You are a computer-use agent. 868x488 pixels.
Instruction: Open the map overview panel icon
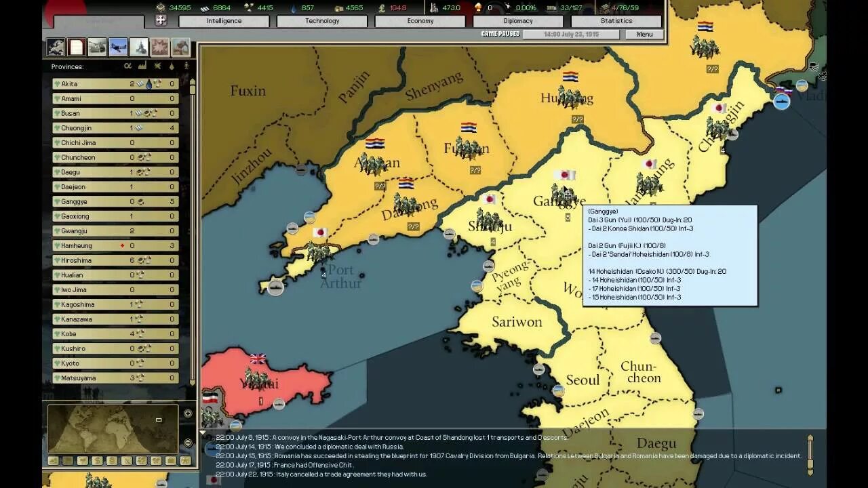pos(56,46)
